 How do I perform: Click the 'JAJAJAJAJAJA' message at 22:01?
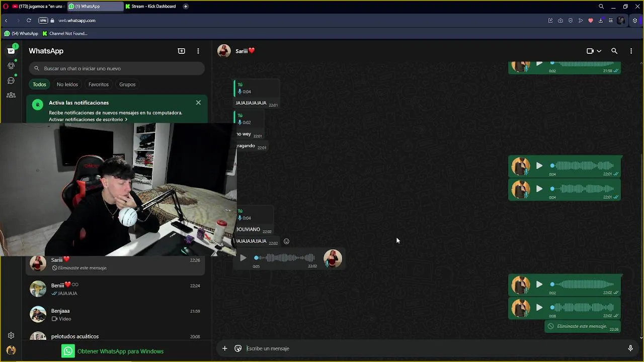(251, 103)
